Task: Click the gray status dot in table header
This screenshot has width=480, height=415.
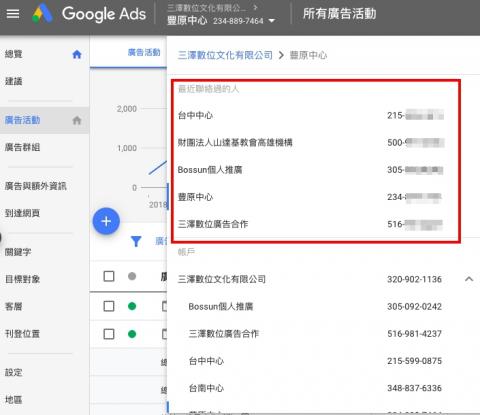Action: coord(132,276)
